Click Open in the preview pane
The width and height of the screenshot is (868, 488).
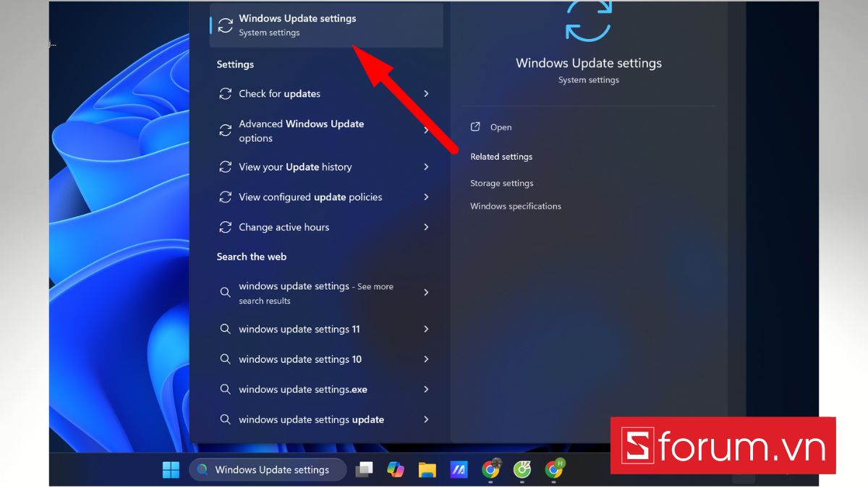(x=501, y=127)
